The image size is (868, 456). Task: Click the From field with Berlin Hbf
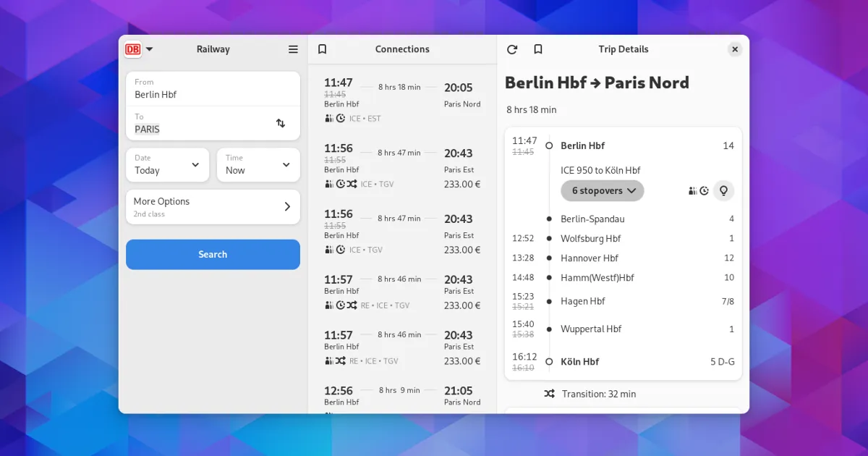tap(213, 88)
